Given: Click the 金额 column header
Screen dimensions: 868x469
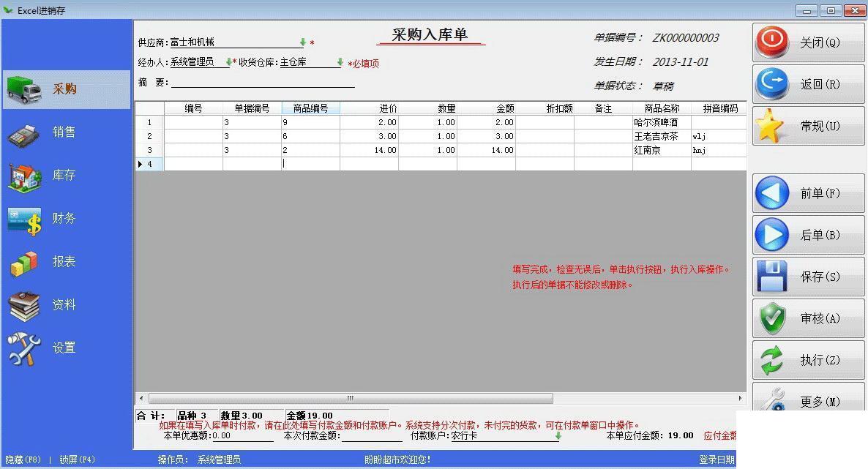Looking at the screenshot, I should (x=487, y=108).
